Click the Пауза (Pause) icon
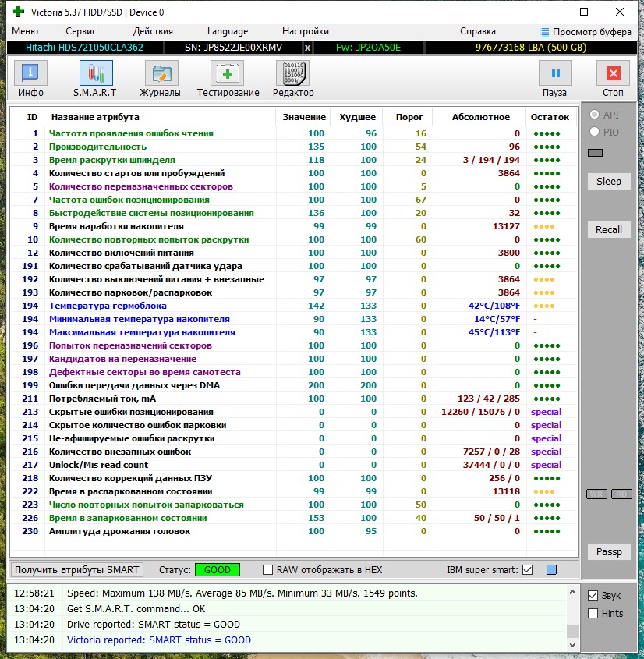The width and height of the screenshot is (644, 659). pyautogui.click(x=555, y=73)
